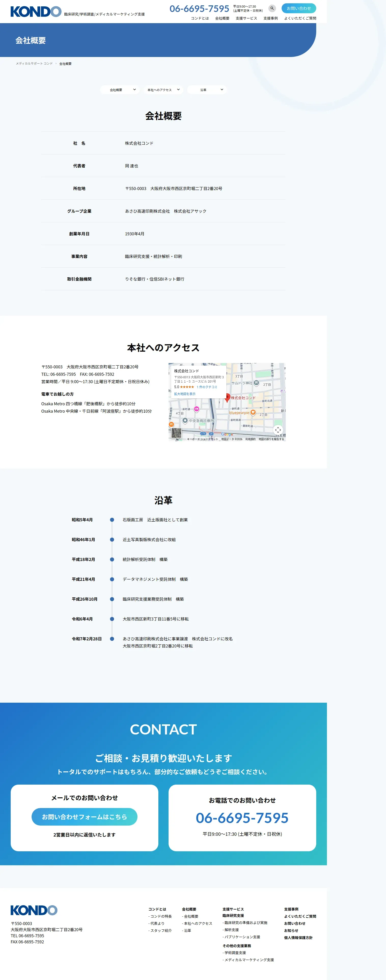Click the address 〒550-0003 in the 所在地 row
The width and height of the screenshot is (386, 980).
click(174, 189)
